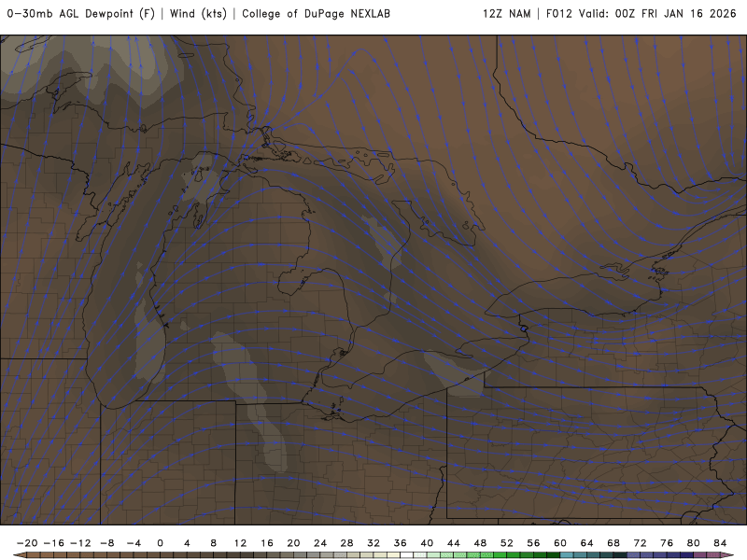Viewport: 747px width, 560px height.
Task: Click the 20 label on the color scale
Action: pos(293,543)
